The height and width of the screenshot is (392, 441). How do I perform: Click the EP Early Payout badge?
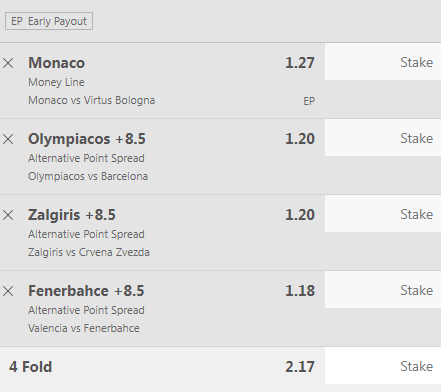click(x=49, y=21)
